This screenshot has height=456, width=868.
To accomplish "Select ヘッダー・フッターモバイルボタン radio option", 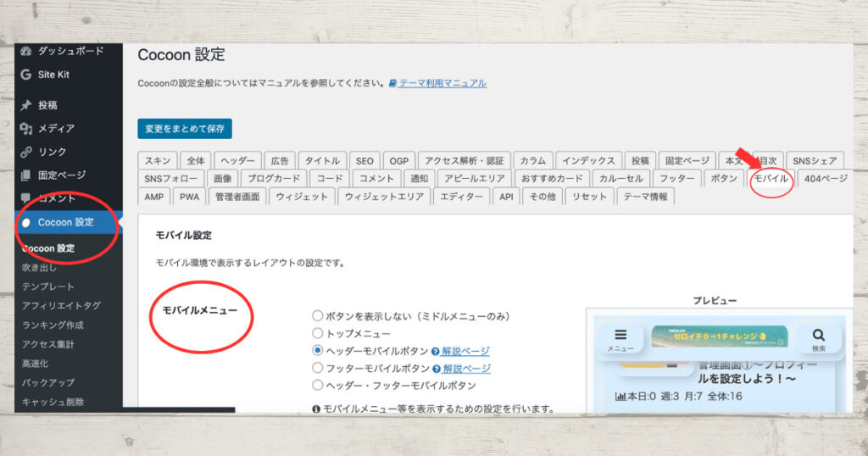I will 317,385.
